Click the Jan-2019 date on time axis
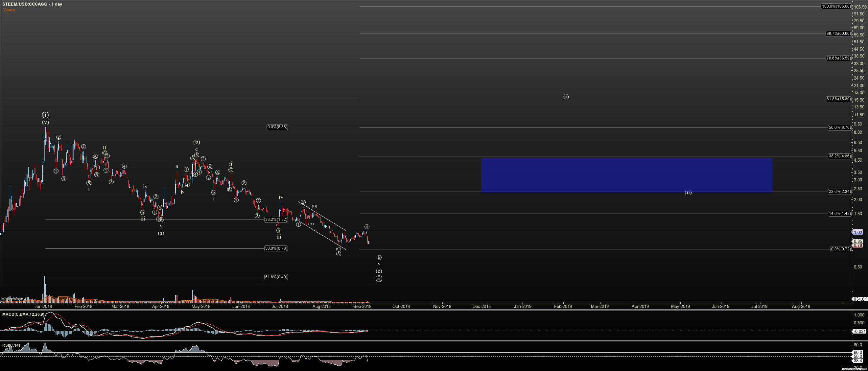The width and height of the screenshot is (868, 371). pyautogui.click(x=522, y=306)
